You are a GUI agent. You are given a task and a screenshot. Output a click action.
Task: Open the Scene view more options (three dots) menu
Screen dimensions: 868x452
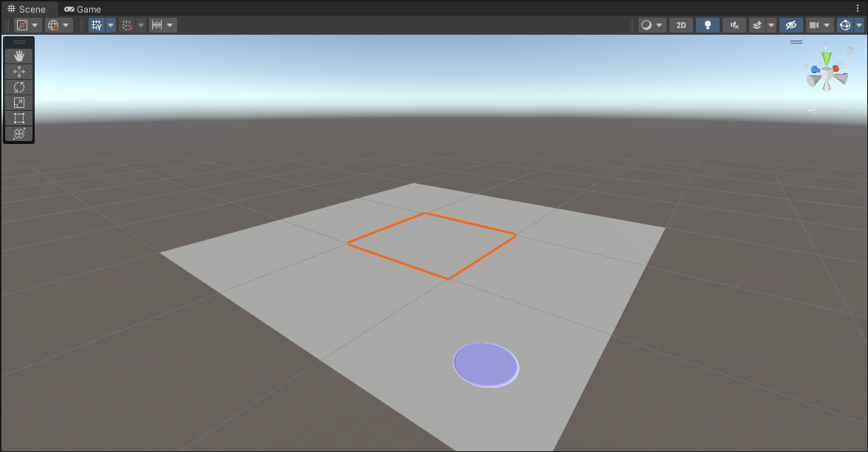coord(858,8)
